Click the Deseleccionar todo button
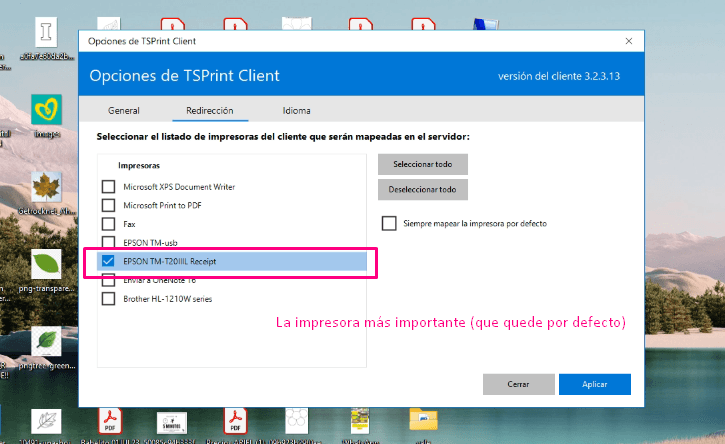The width and height of the screenshot is (725, 444). coord(423,190)
